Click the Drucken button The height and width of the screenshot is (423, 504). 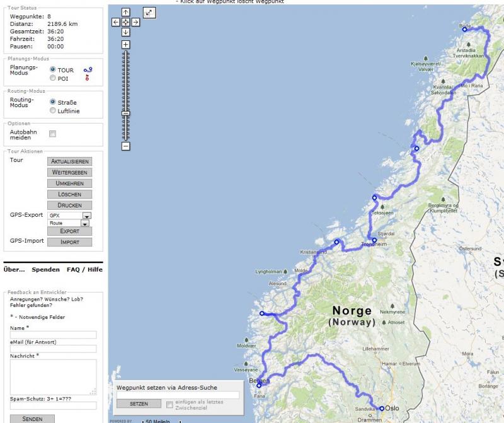tap(69, 206)
